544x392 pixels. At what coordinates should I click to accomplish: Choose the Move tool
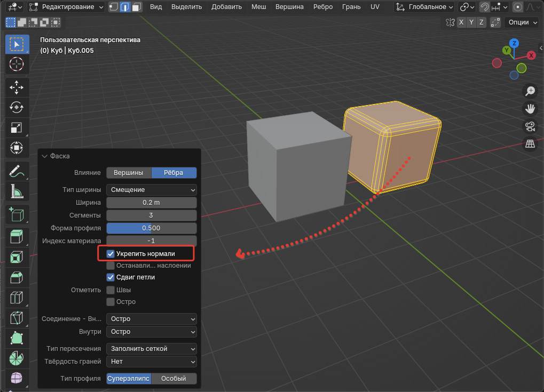point(17,87)
